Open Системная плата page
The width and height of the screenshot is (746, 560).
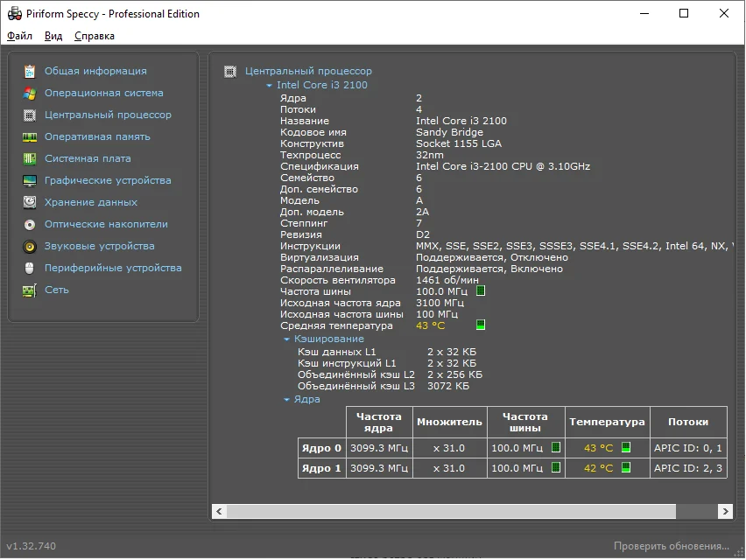click(88, 158)
